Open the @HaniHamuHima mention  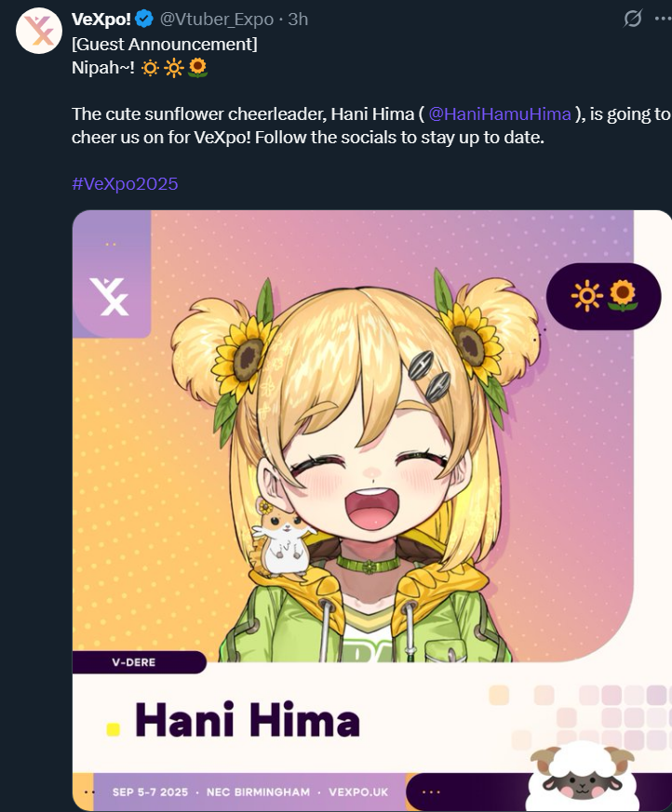click(x=500, y=113)
